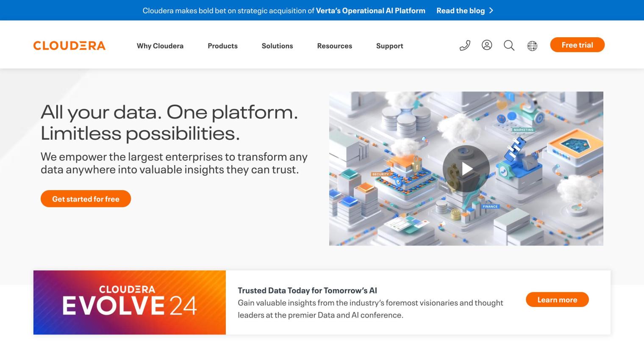The width and height of the screenshot is (644, 362).
Task: Click Get started for free button
Action: 86,199
